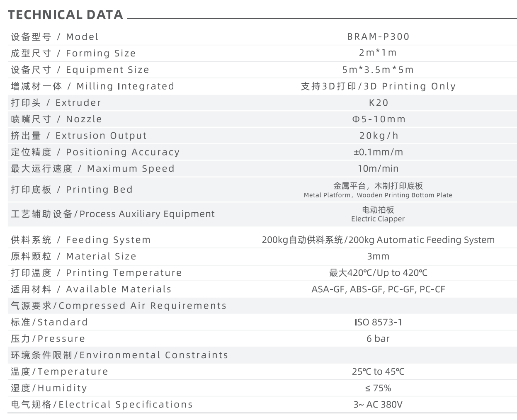Image resolution: width=517 pixels, height=420 pixels.
Task: Click the ASA-GF, ABS-GF materials list
Action: tap(378, 289)
